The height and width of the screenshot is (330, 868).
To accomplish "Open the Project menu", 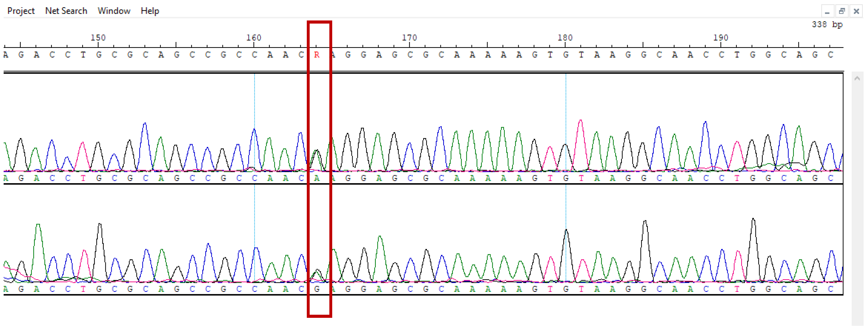I will (21, 11).
